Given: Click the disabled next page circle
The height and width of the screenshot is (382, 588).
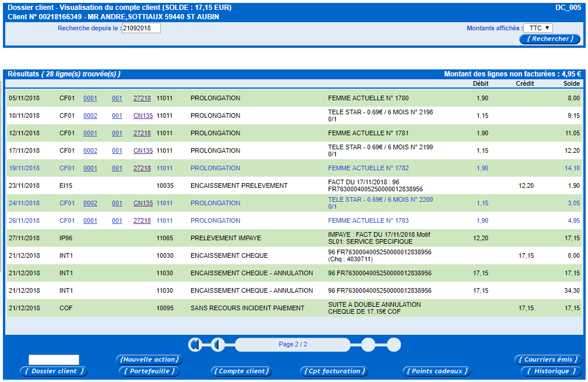Looking at the screenshot, I should point(368,345).
